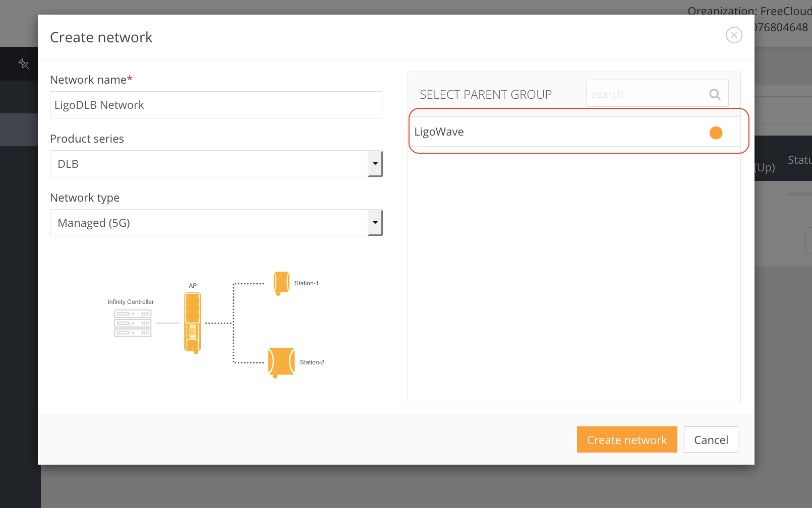This screenshot has height=508, width=812.
Task: Click the search magnifier in parent group panel
Action: 715,94
